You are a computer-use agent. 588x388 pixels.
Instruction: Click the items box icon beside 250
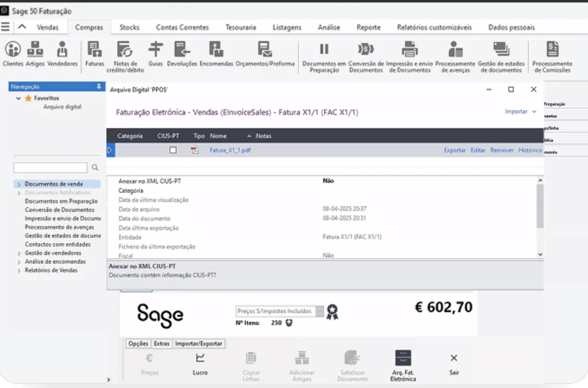coord(289,323)
